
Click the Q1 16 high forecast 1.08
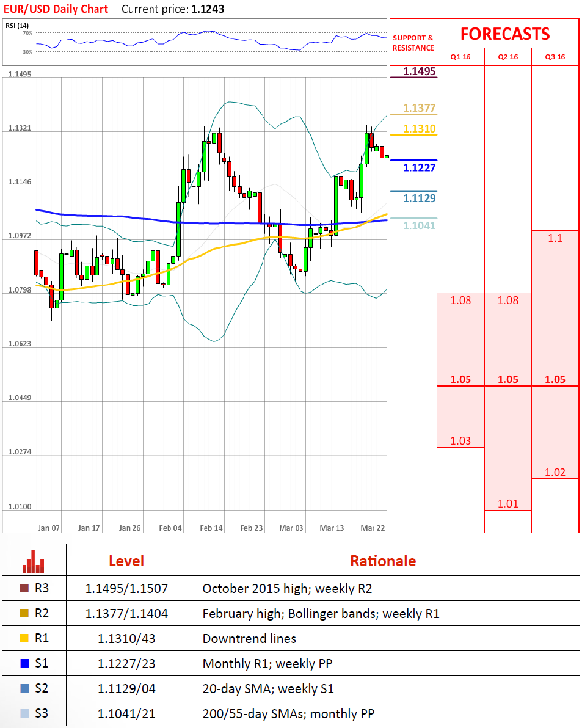[x=460, y=300]
